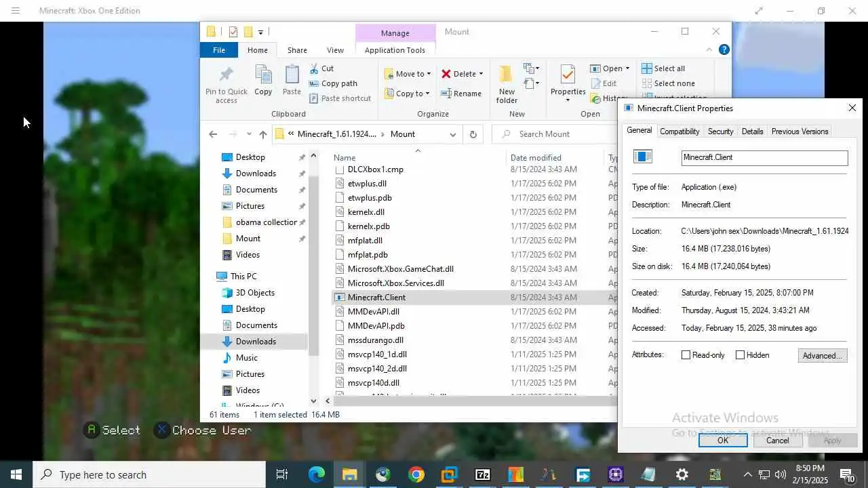Expand the Copy to dropdown
The image size is (868, 488).
tap(427, 94)
